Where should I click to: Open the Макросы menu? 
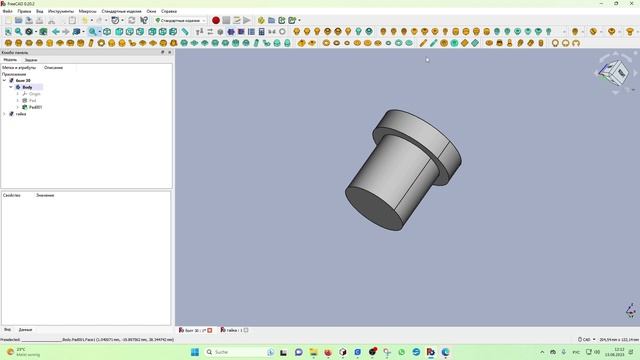(x=87, y=11)
